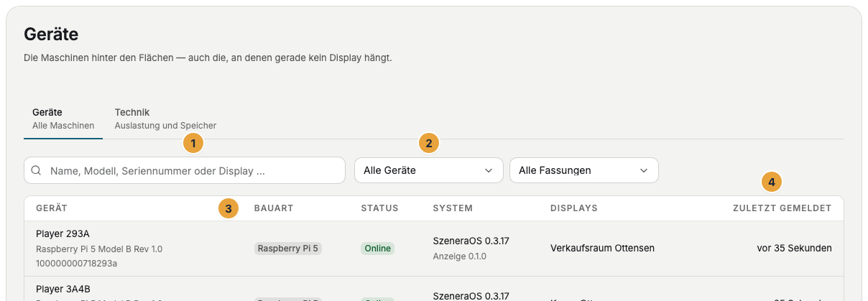Click serial number 100000000718293a

tap(77, 263)
